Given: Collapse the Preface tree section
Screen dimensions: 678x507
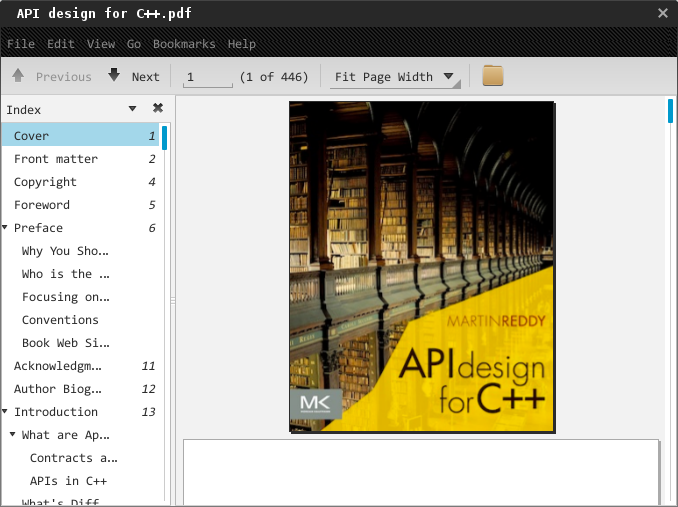Looking at the screenshot, I should (5, 228).
